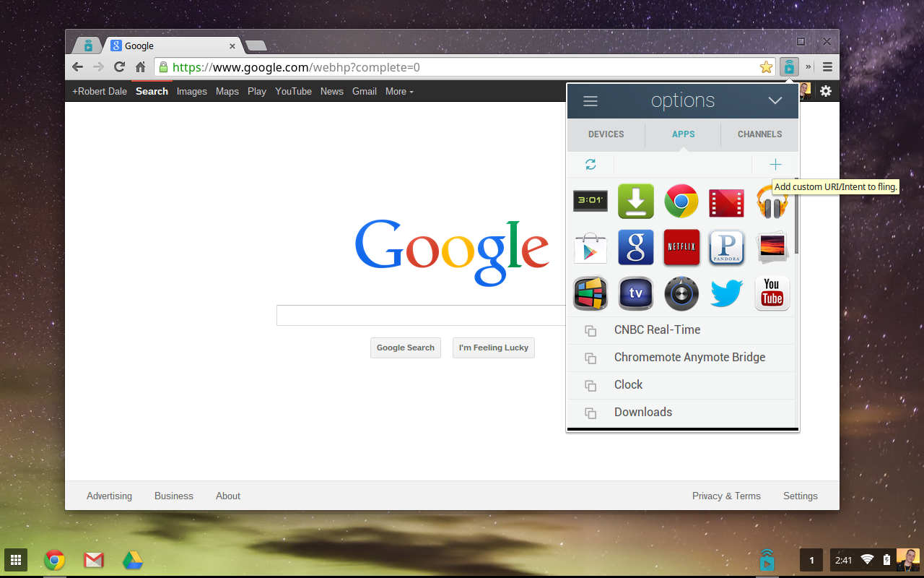The image size is (924, 578).
Task: Launch the Netflix app icon
Action: click(x=681, y=247)
